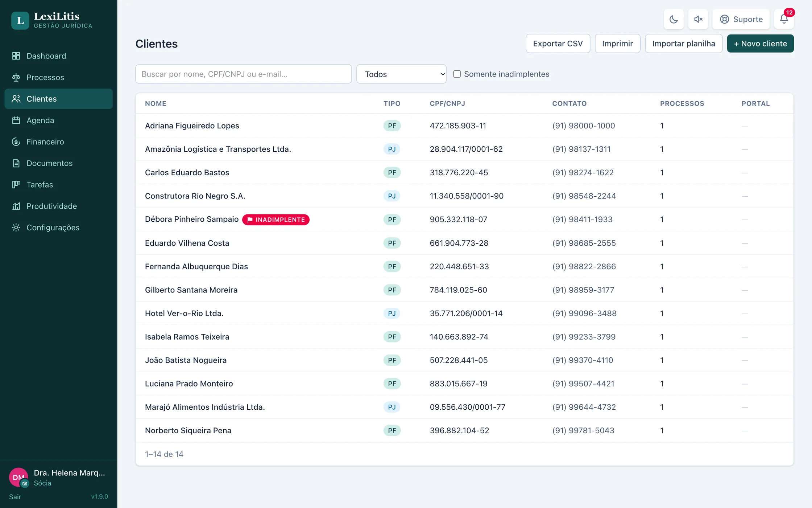The width and height of the screenshot is (812, 508).
Task: Click the Agenda calendar icon
Action: tap(16, 120)
